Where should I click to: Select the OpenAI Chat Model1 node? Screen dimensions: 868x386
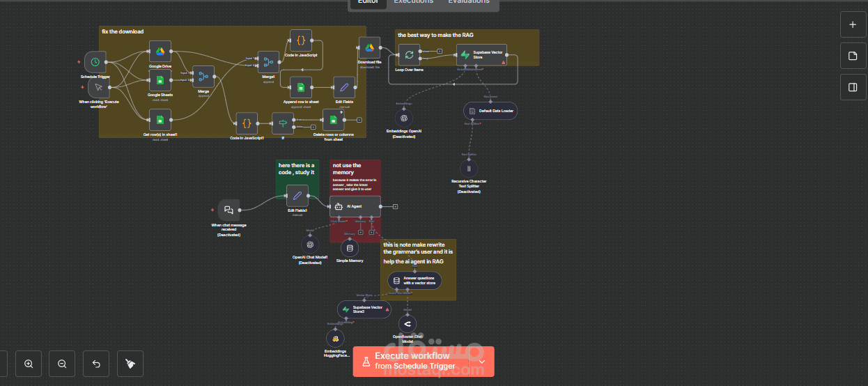pyautogui.click(x=310, y=244)
